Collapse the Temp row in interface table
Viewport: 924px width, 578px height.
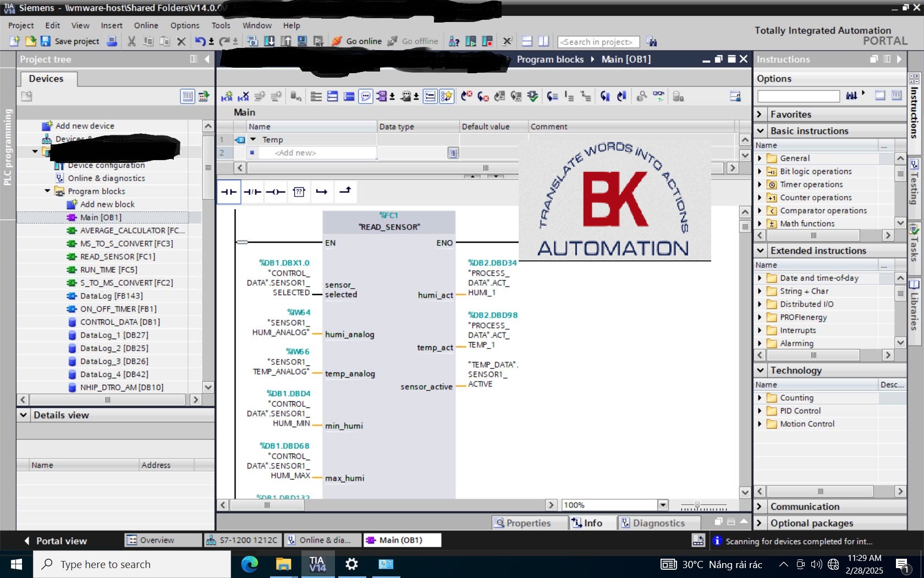[x=253, y=140]
